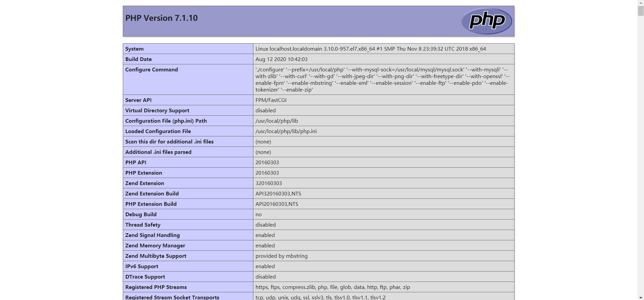Click the "Debug Build" label
Viewport: 644px width, 300px height.
(x=141, y=215)
